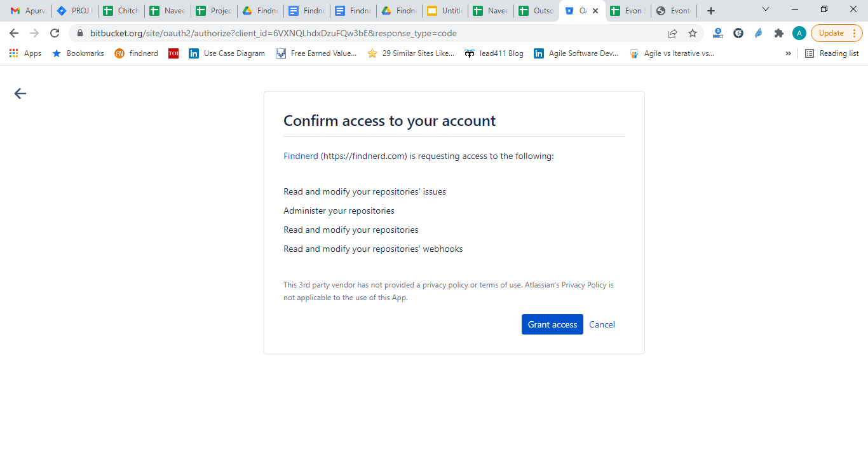Image resolution: width=868 pixels, height=463 pixels.
Task: Click the blue feather extension icon
Action: click(759, 33)
